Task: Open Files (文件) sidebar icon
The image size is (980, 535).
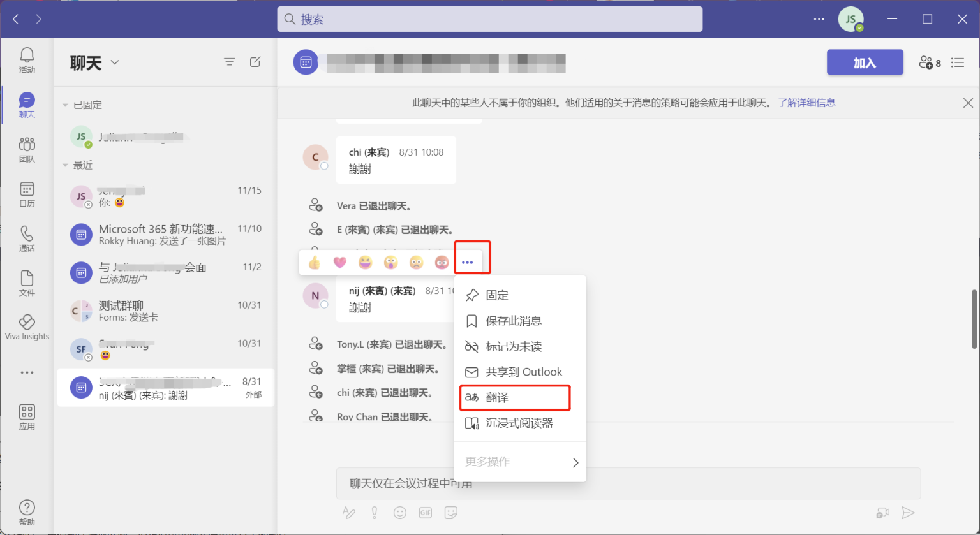Action: tap(27, 283)
